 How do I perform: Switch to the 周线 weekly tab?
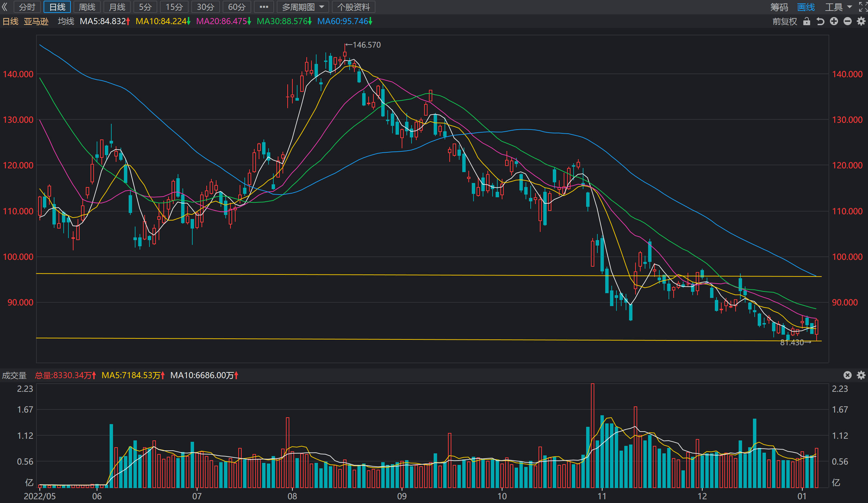pyautogui.click(x=87, y=7)
